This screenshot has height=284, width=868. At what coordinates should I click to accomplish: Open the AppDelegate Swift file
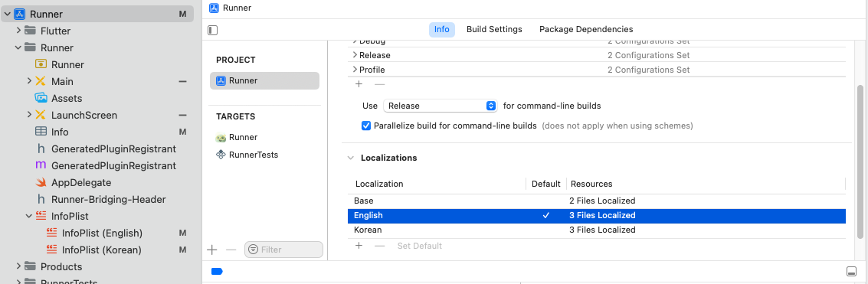point(80,182)
